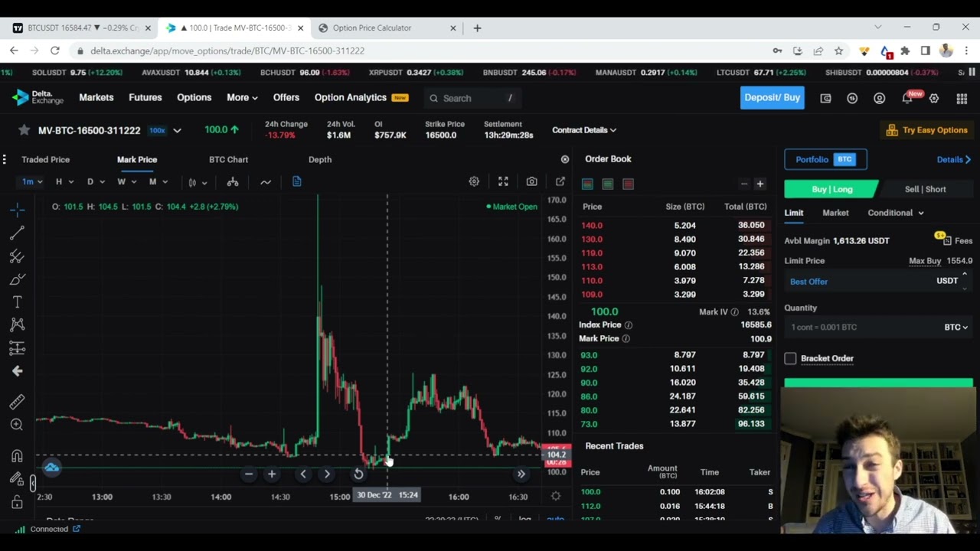Switch to Buy | Long side
The width and height of the screenshot is (980, 551).
pos(832,189)
